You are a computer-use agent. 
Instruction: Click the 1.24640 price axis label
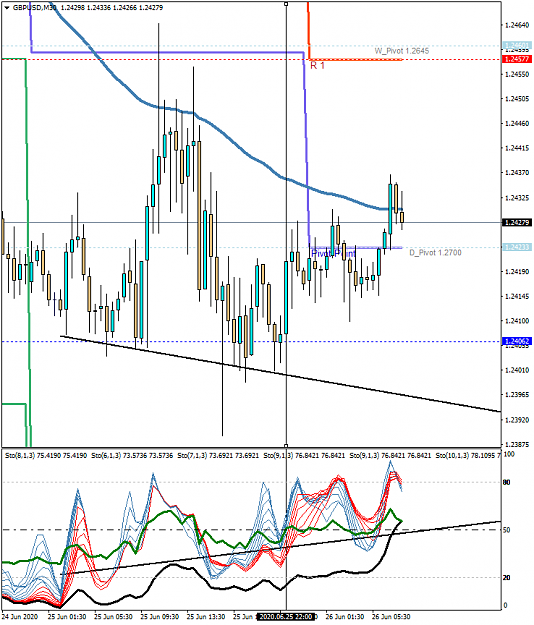(517, 25)
